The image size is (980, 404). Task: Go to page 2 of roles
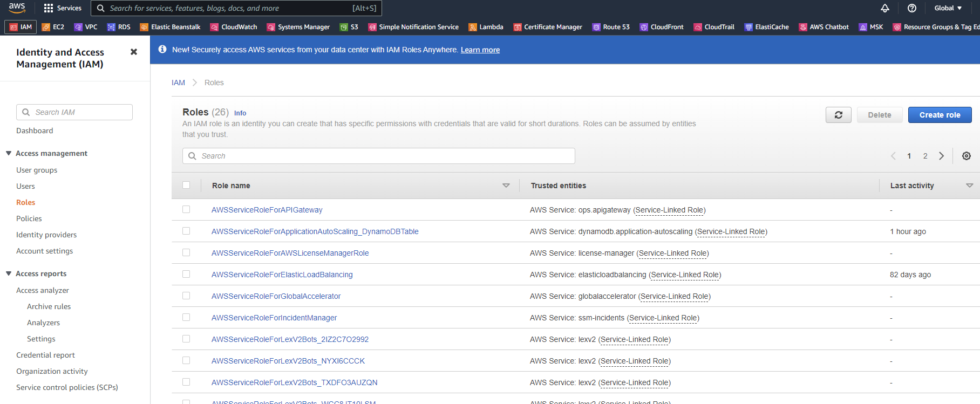point(925,156)
